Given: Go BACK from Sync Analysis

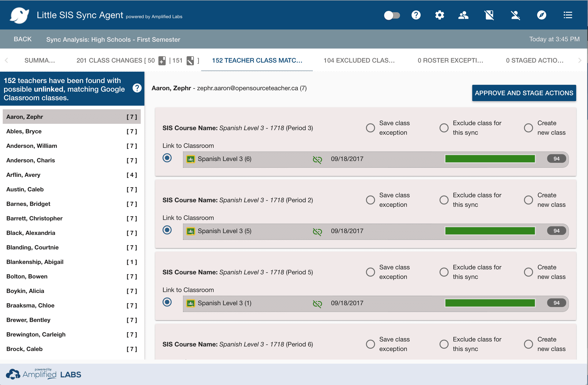Looking at the screenshot, I should click(x=22, y=39).
